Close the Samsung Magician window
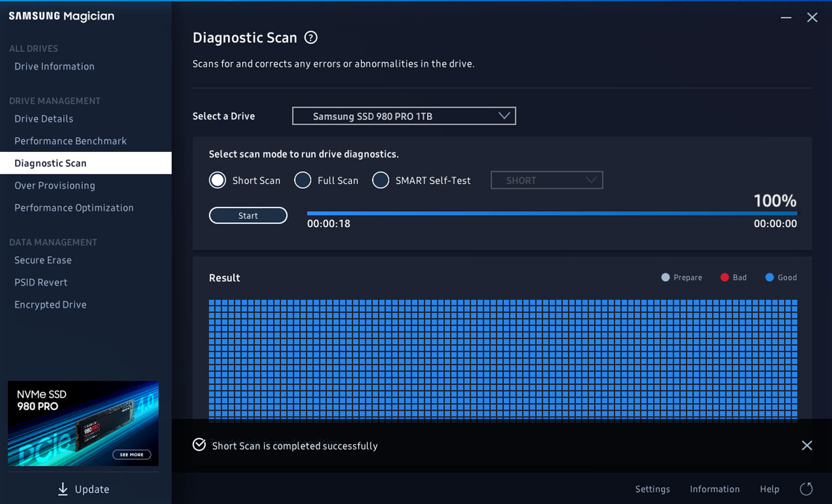The height and width of the screenshot is (504, 832). [x=812, y=17]
